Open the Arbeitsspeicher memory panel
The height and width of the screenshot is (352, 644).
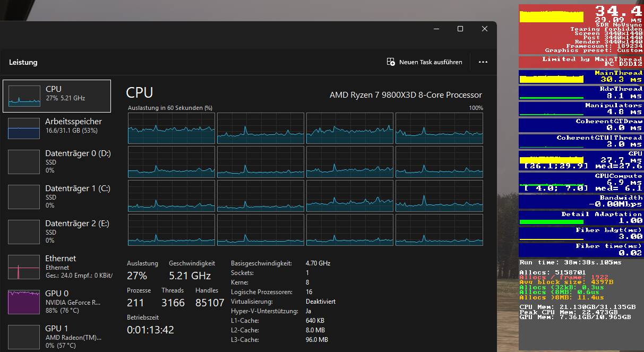[57, 127]
